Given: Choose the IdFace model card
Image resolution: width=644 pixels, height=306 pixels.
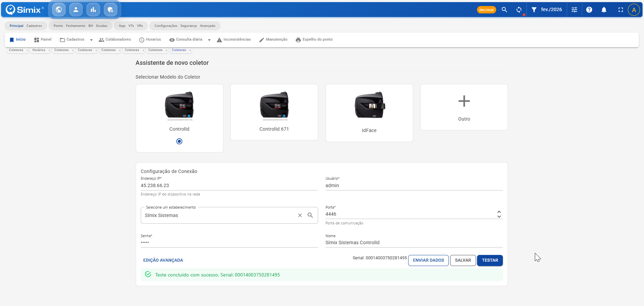Looking at the screenshot, I should 369,113.
